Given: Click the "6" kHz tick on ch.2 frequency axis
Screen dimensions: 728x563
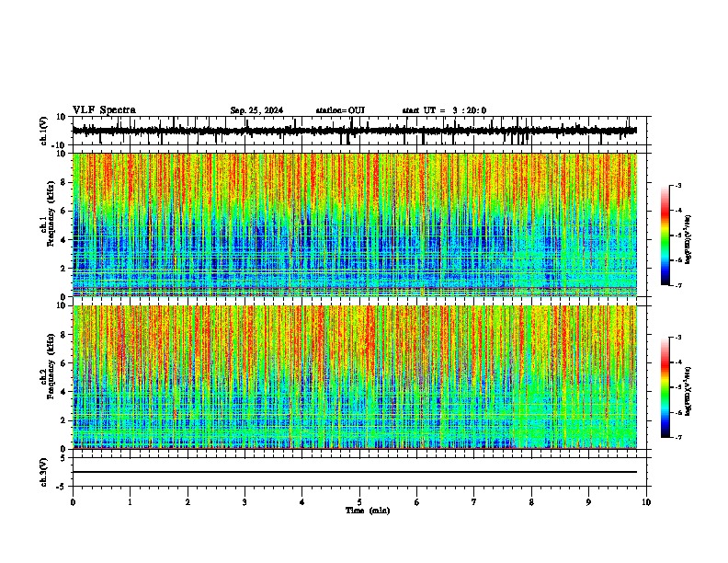Looking at the screenshot, I should coord(63,363).
